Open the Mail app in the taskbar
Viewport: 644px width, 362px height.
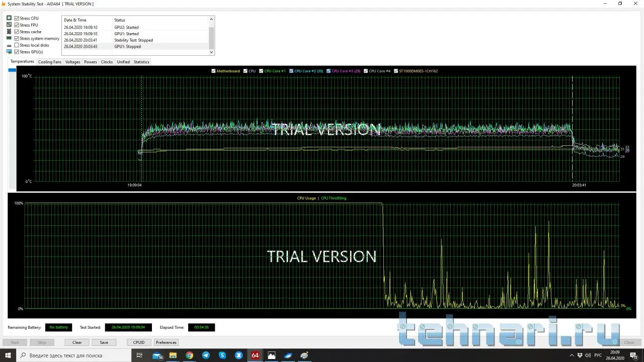coord(157,355)
